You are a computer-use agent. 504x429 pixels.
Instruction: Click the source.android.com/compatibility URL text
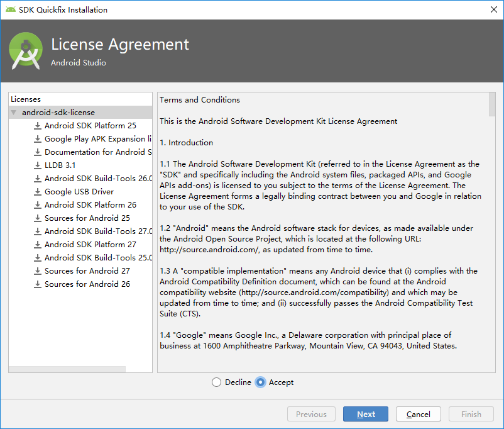[314, 292]
